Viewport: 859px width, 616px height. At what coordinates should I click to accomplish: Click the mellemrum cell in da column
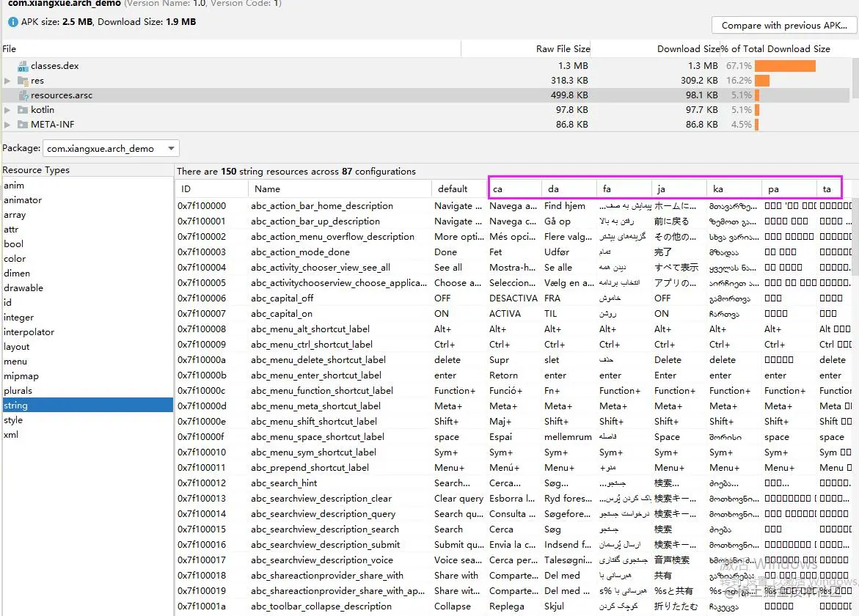click(x=568, y=437)
